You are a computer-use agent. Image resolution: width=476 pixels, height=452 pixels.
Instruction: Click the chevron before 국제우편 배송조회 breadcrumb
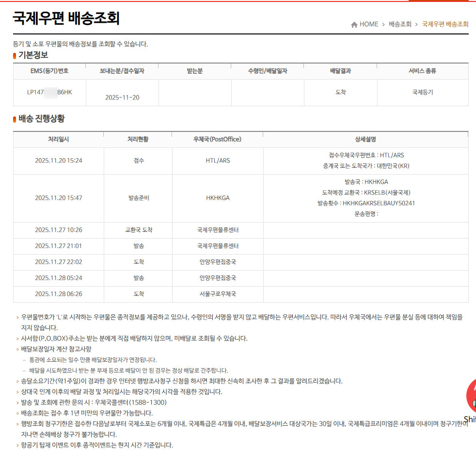(416, 24)
